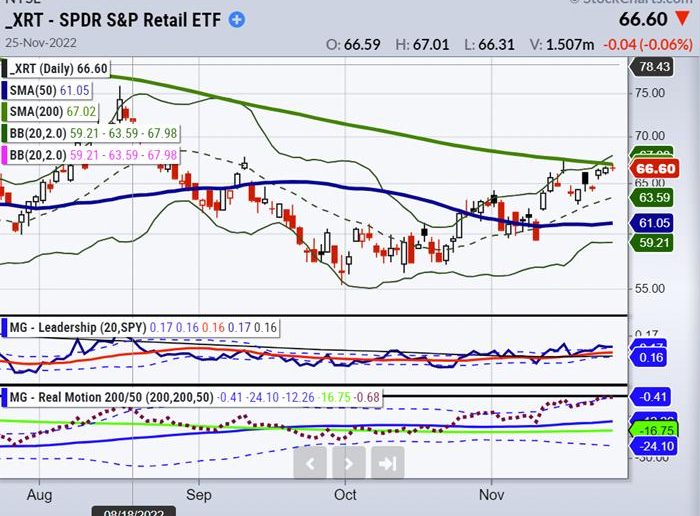Click the blue plus icon beside the ETF title

click(x=237, y=20)
